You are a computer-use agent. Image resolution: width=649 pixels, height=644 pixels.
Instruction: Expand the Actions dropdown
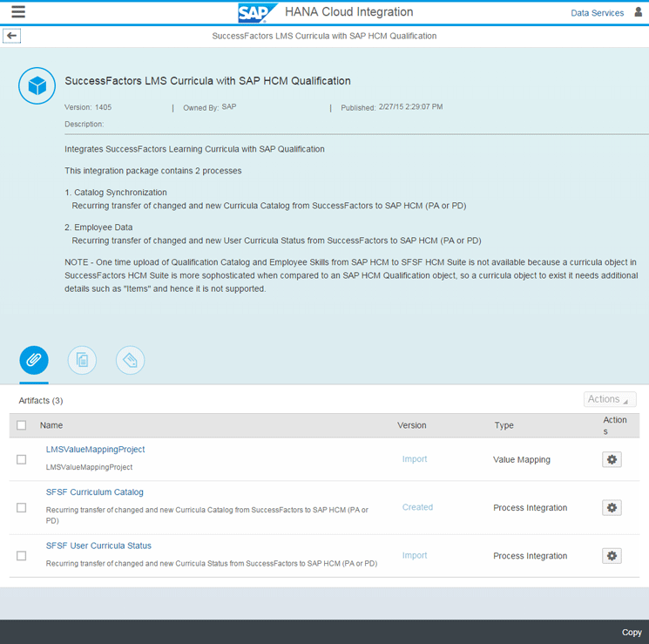609,399
